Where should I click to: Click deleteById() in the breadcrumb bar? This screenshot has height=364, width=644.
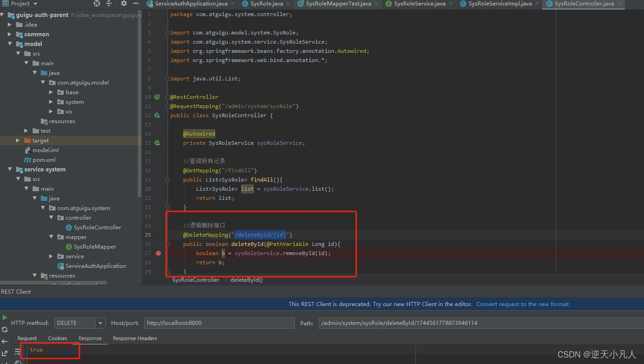[x=246, y=280]
